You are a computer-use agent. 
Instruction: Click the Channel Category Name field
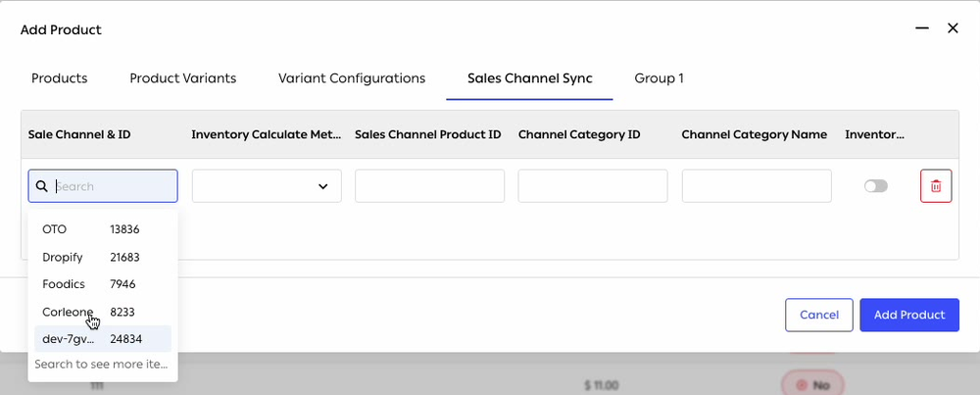coord(757,186)
